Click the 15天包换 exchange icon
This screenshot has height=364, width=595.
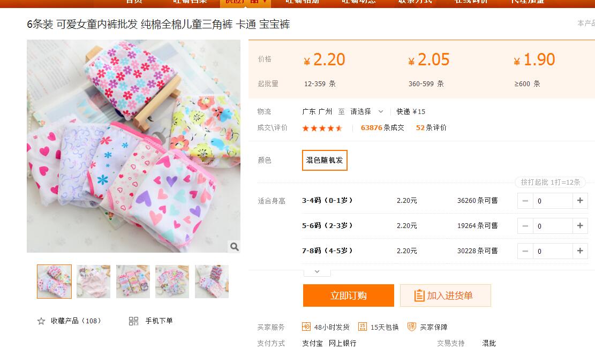(x=363, y=327)
